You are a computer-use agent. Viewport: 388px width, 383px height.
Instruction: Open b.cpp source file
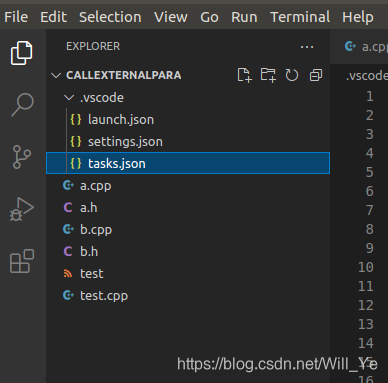[x=188, y=229]
